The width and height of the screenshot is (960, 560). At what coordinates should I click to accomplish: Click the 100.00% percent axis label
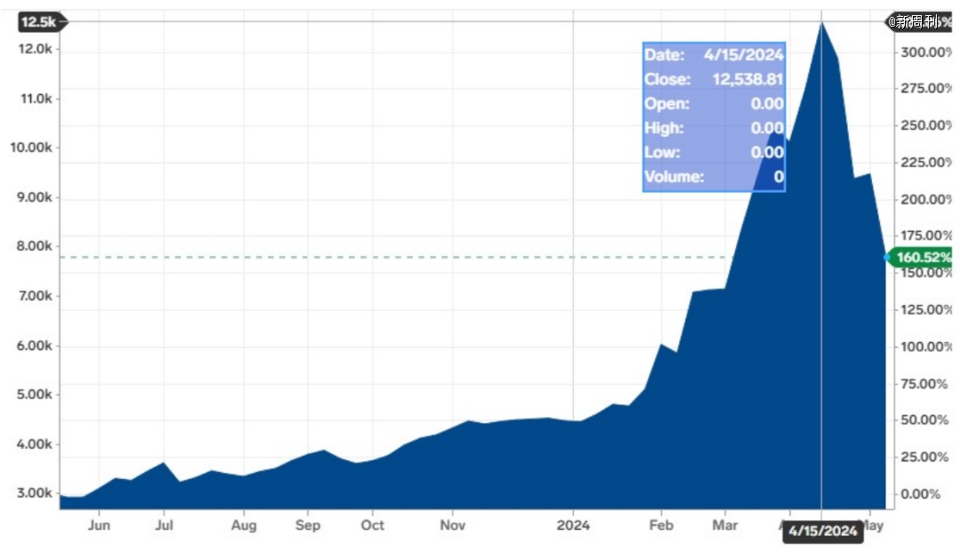tap(926, 347)
